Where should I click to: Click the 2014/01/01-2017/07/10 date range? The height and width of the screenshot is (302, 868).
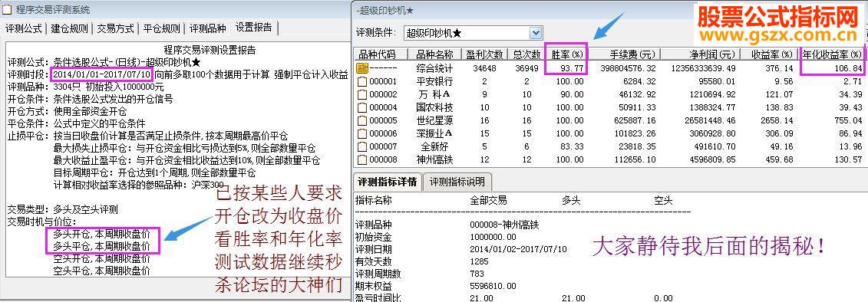pos(101,74)
